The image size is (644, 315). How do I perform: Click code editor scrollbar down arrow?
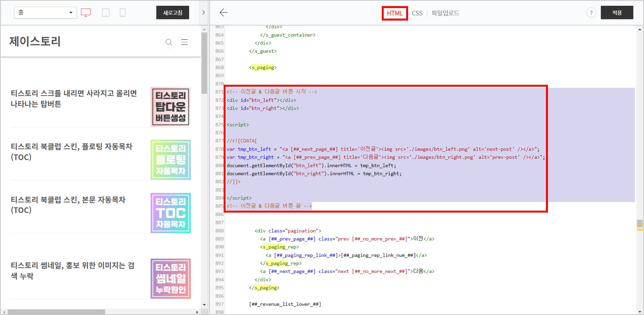click(x=640, y=312)
